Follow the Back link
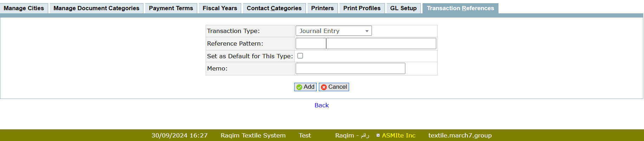 [322, 105]
